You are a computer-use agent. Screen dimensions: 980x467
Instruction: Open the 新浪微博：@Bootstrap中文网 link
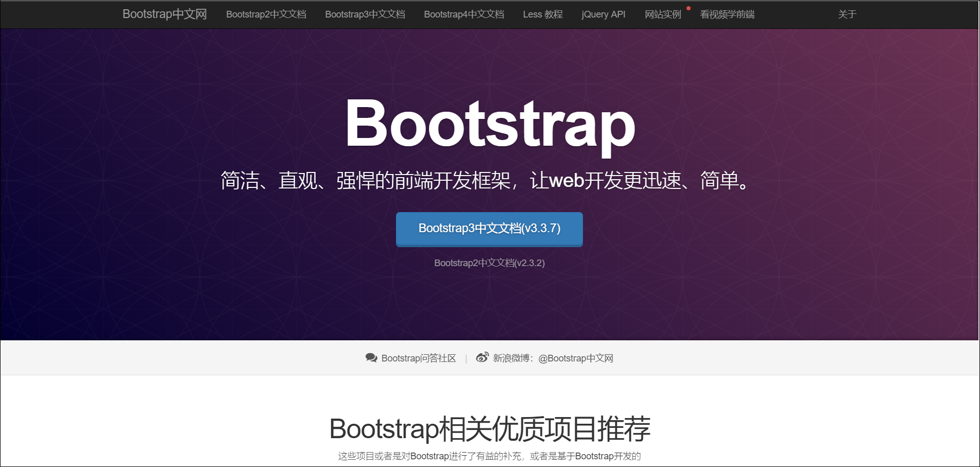point(553,358)
